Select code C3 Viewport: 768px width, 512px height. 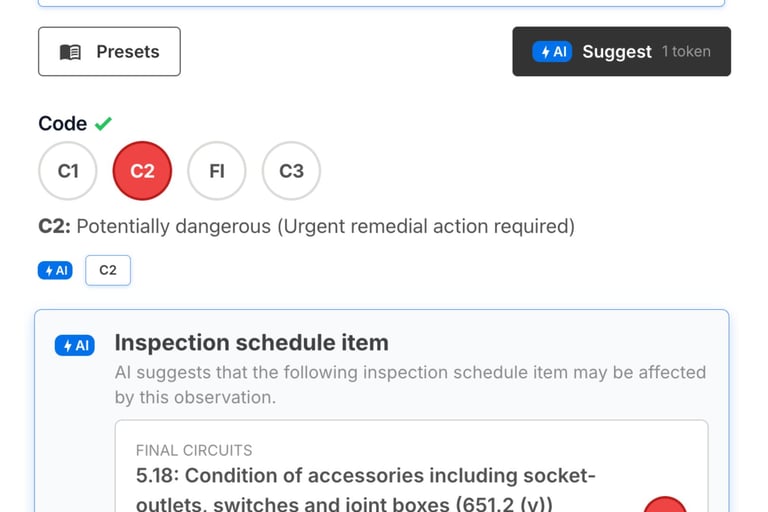[291, 171]
